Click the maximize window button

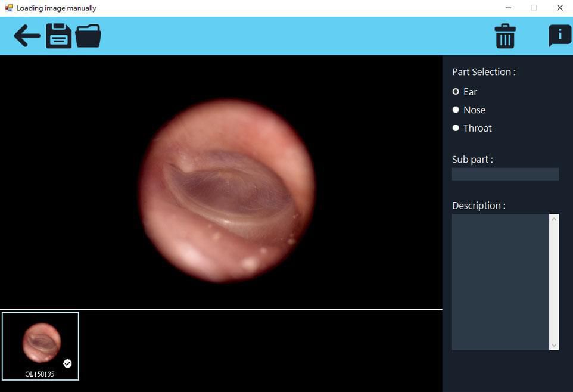[534, 8]
